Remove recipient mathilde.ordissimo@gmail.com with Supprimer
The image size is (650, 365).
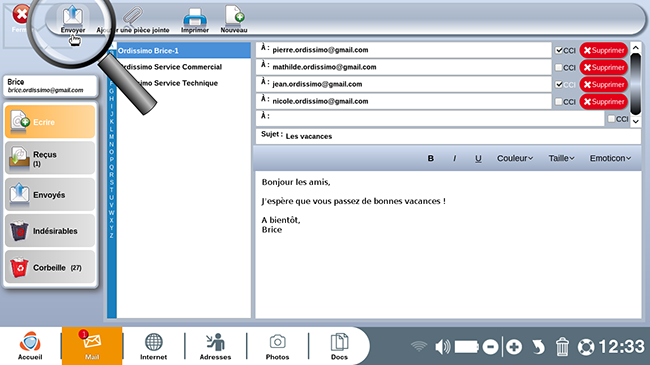point(604,67)
